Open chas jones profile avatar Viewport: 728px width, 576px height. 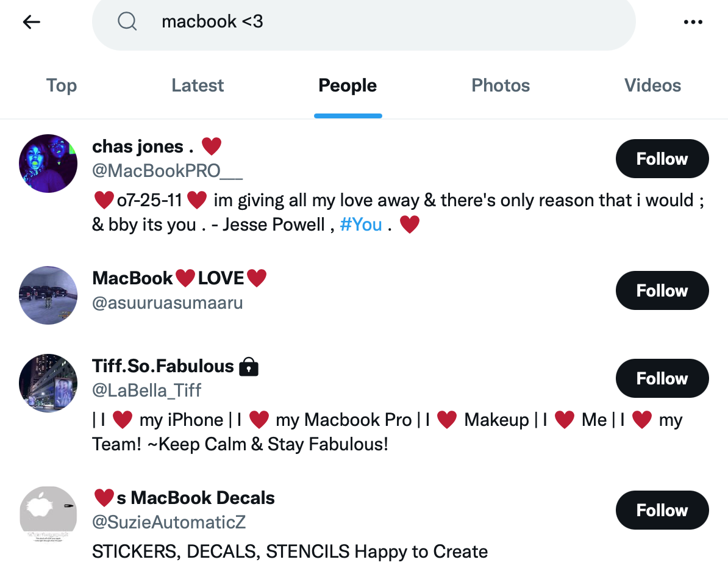(x=48, y=164)
